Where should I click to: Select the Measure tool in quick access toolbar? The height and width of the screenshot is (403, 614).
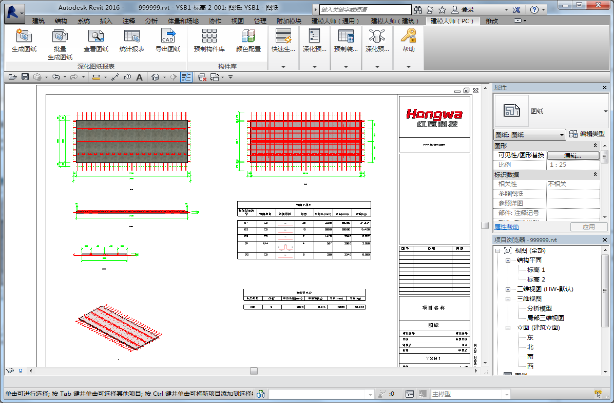[x=96, y=77]
